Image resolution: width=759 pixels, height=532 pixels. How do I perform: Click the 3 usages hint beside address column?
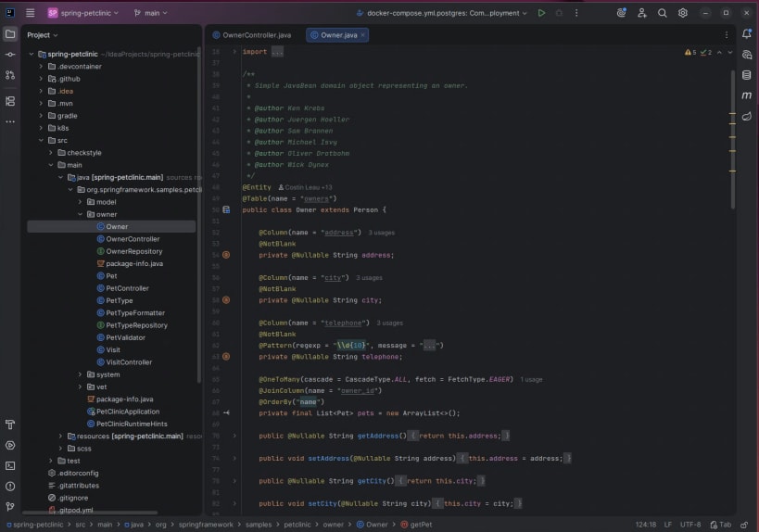coord(382,233)
